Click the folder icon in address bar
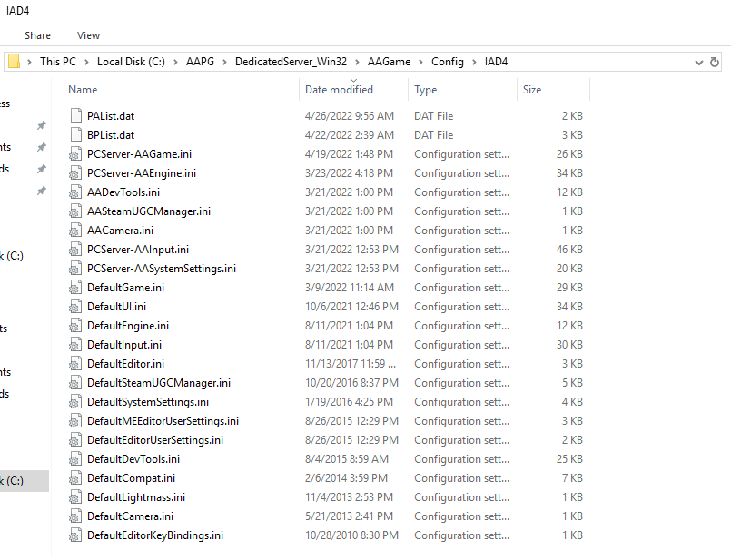Image resolution: width=731 pixels, height=560 pixels. pyautogui.click(x=15, y=62)
